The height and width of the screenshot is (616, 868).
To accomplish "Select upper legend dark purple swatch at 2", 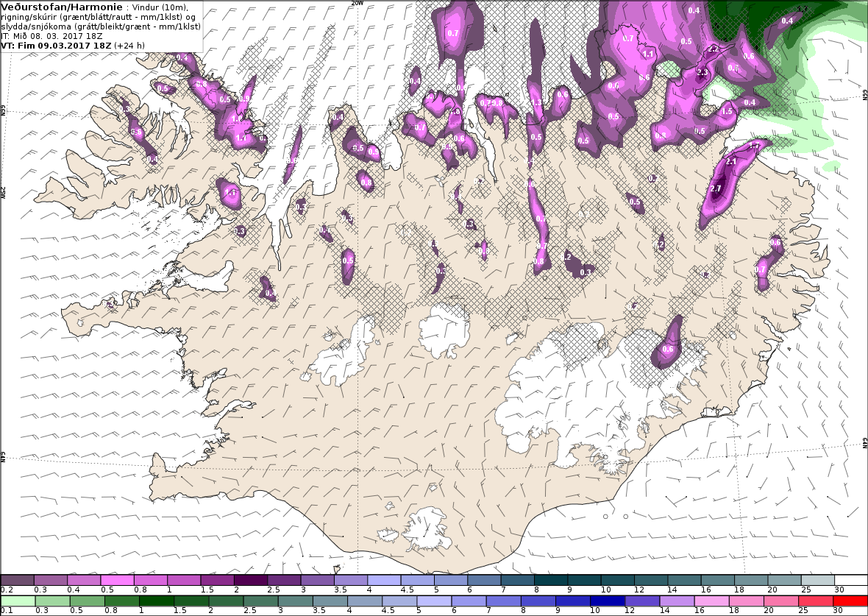I will tap(251, 581).
